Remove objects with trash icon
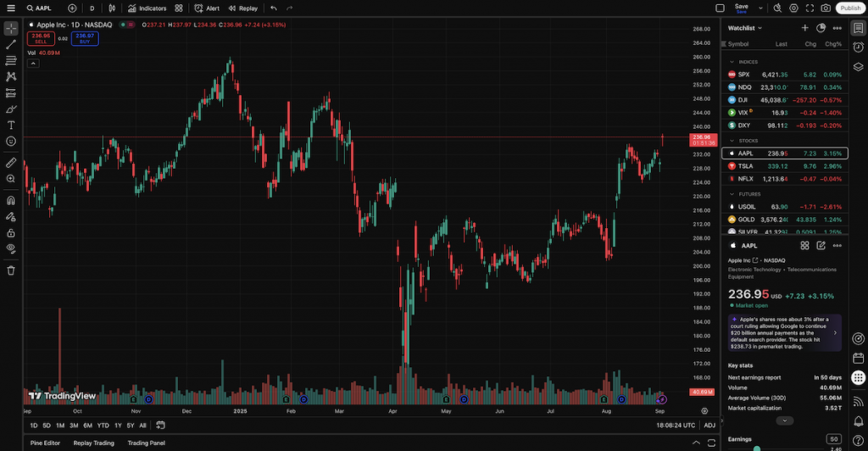868x451 pixels. tap(10, 270)
